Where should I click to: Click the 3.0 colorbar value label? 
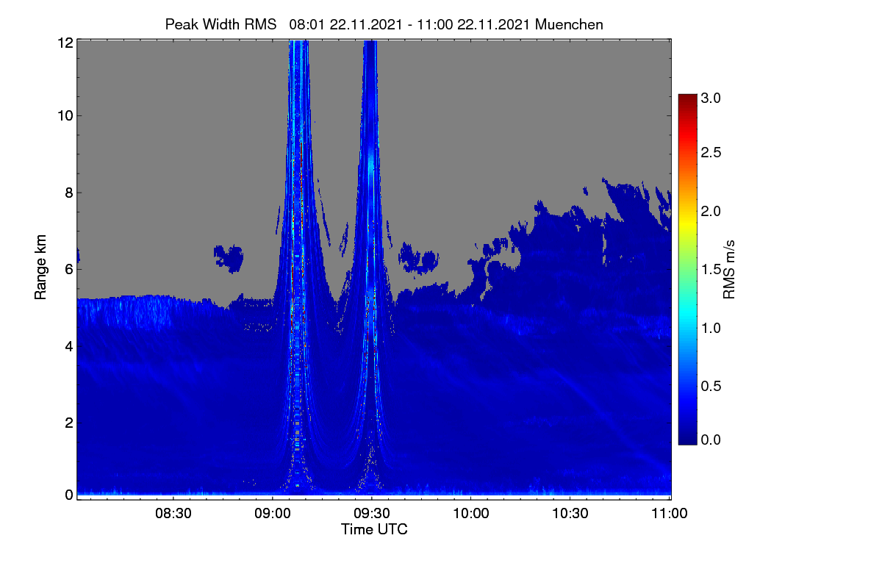711,97
